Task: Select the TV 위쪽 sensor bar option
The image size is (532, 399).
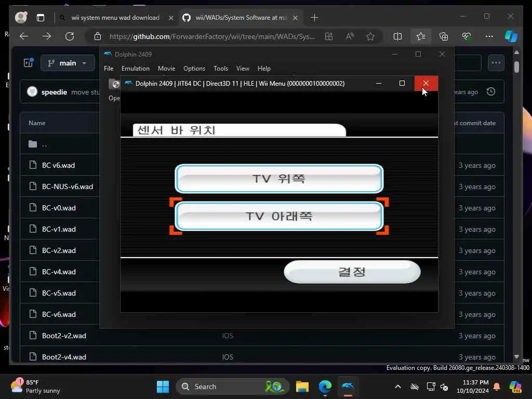Action: click(279, 179)
